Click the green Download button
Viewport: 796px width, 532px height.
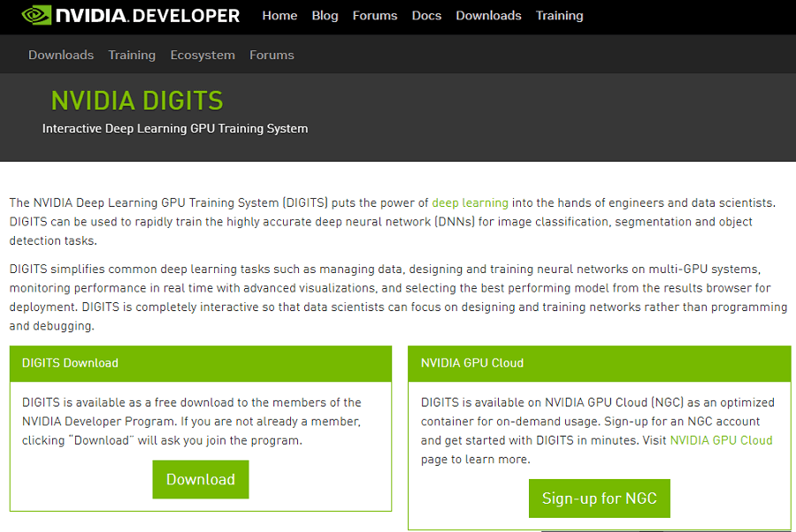point(201,479)
